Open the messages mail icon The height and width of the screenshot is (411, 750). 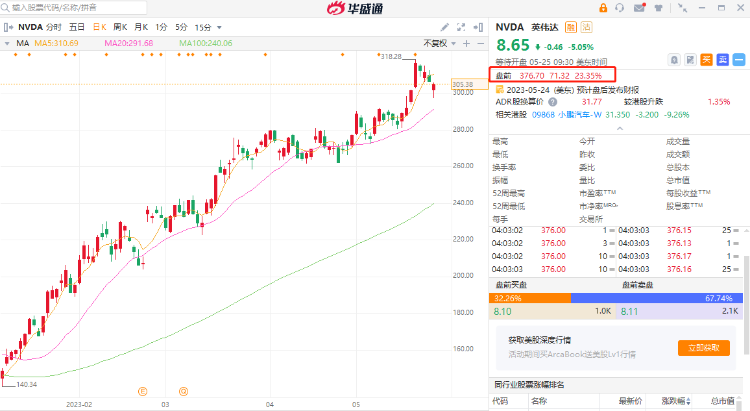tap(639, 8)
